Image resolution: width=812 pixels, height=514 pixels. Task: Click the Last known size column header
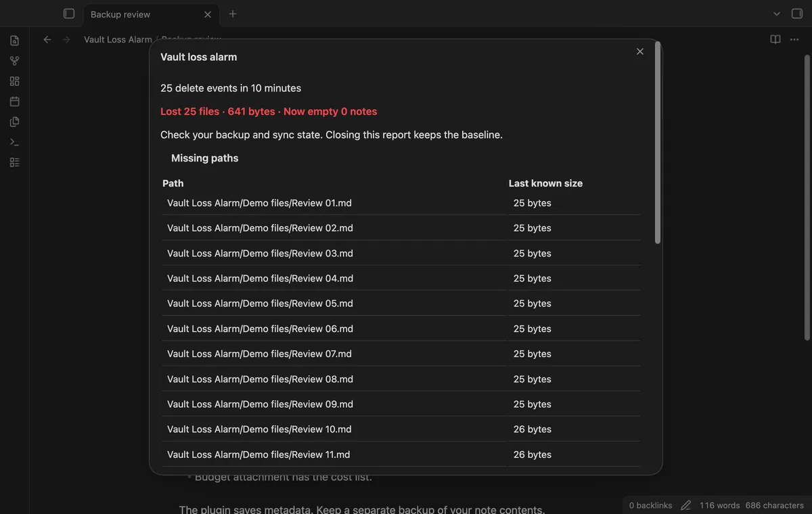coord(545,183)
